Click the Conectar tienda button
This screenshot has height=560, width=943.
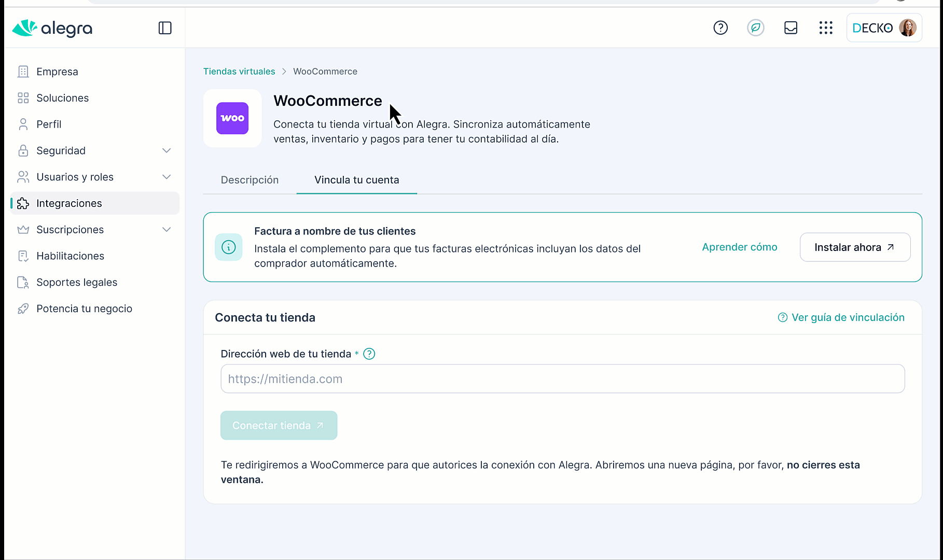pos(279,426)
